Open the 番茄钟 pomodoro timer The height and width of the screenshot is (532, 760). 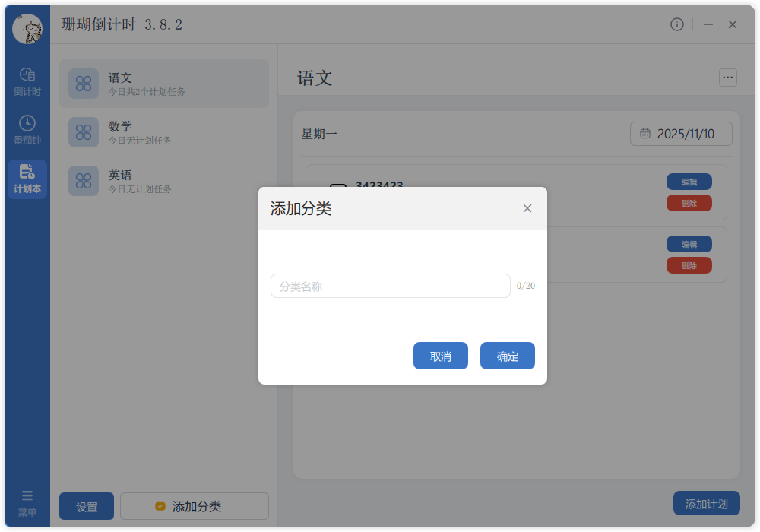(27, 128)
